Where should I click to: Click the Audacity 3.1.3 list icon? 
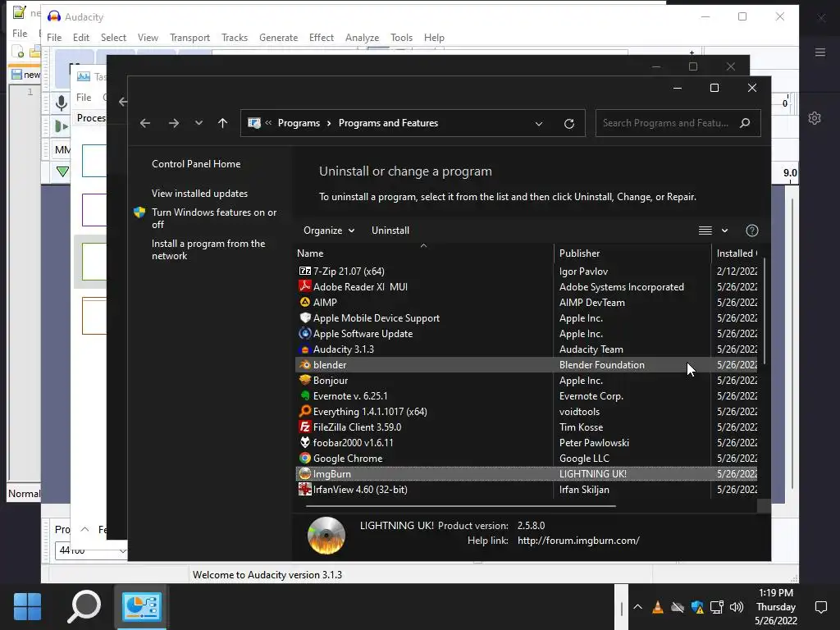click(x=305, y=349)
